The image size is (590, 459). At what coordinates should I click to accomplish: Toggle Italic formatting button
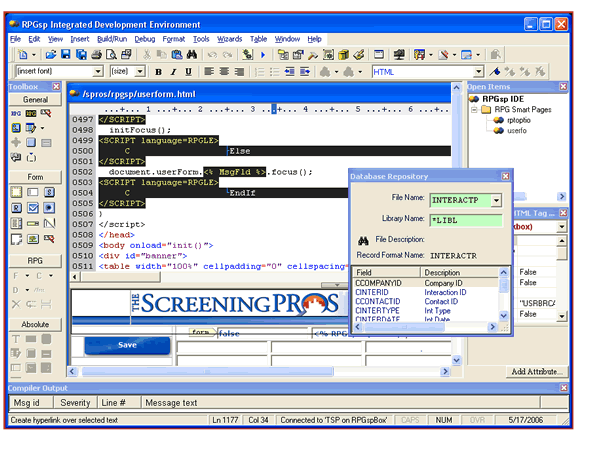(173, 71)
